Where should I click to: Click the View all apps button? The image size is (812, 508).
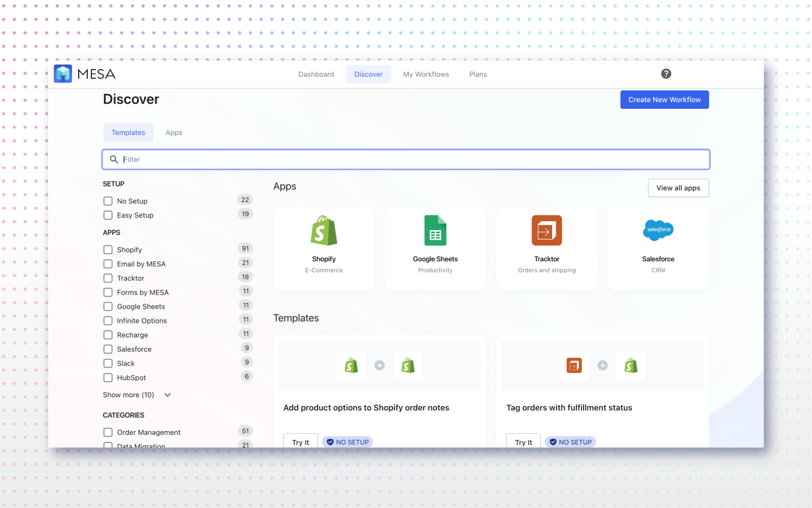click(x=678, y=188)
